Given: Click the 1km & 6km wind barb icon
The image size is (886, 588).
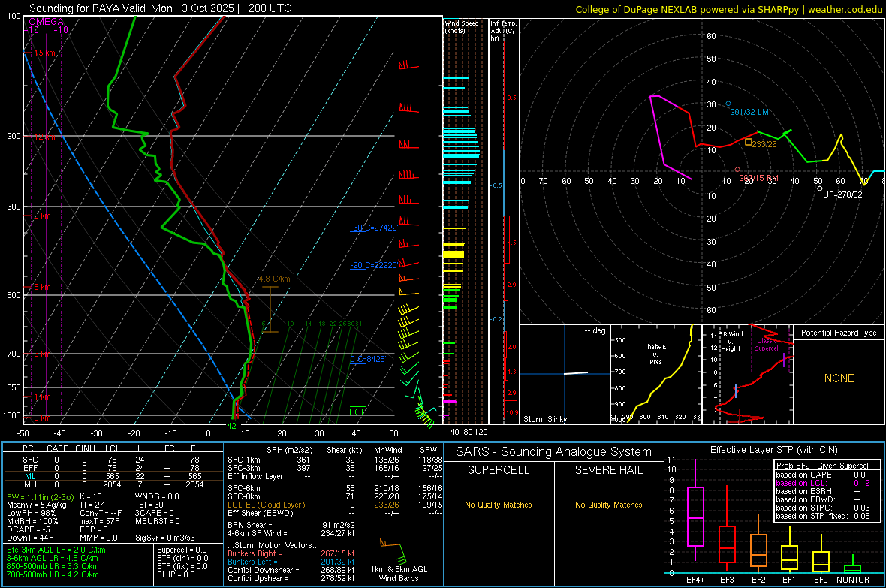Looking at the screenshot, I should click(x=394, y=551).
